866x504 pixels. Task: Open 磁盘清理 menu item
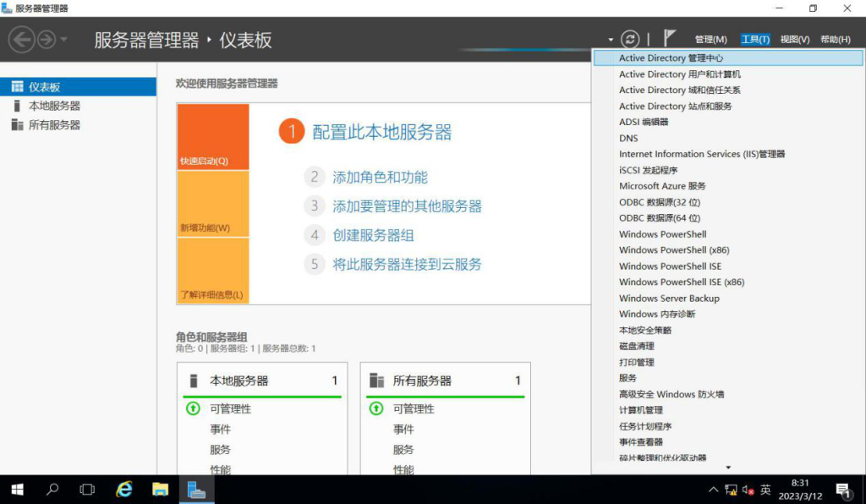pos(728,346)
